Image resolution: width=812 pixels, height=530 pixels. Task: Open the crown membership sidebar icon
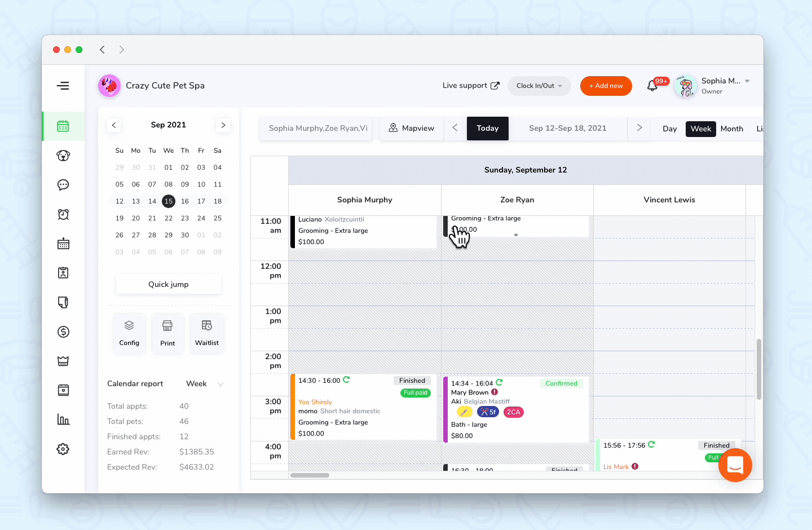click(63, 361)
